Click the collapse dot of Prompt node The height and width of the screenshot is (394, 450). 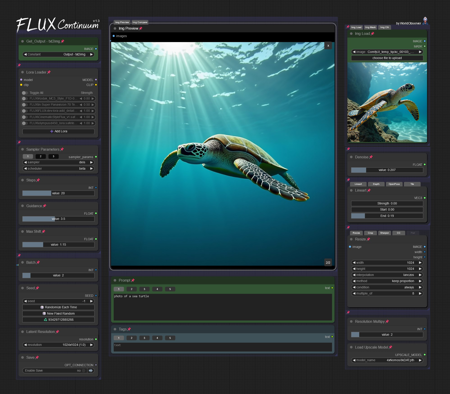[115, 281]
